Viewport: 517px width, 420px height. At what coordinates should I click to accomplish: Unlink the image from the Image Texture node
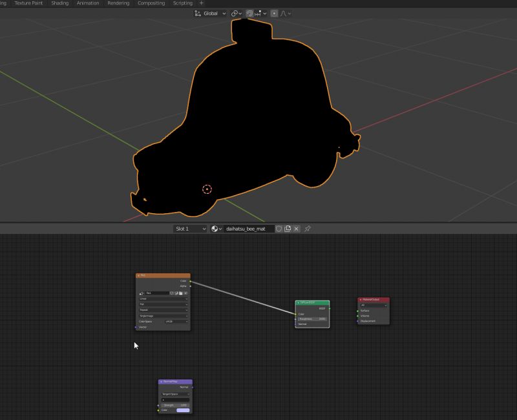coord(185,293)
